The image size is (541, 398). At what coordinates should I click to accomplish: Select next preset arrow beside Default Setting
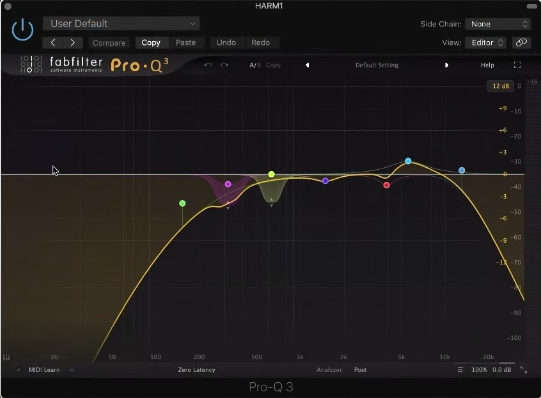click(446, 65)
